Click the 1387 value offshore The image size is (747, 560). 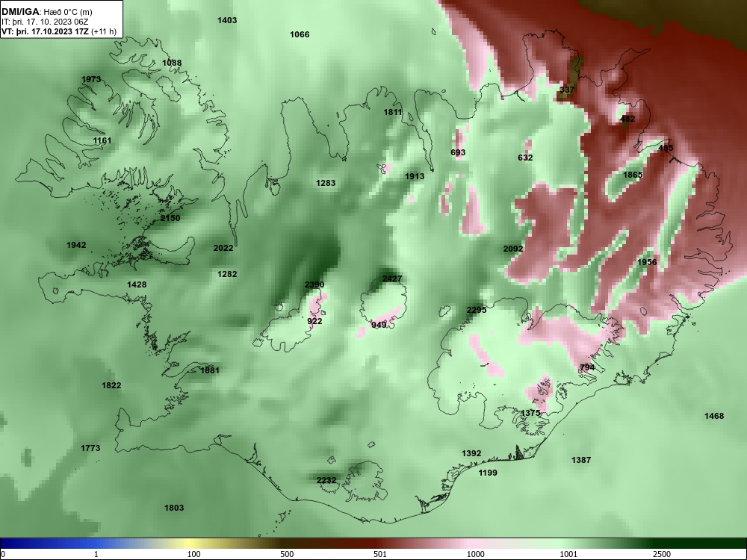tap(580, 460)
